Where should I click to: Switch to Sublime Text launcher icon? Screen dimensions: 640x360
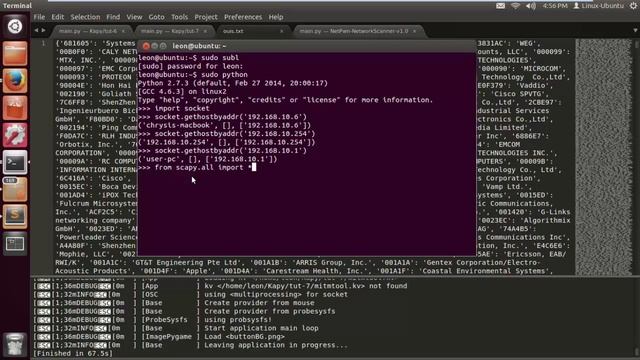click(15, 216)
